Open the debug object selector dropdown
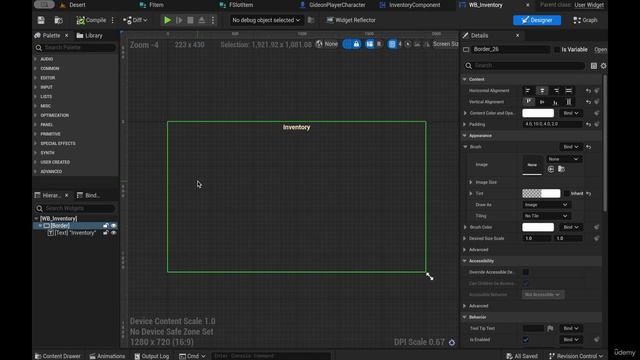640x360 pixels. [266, 20]
